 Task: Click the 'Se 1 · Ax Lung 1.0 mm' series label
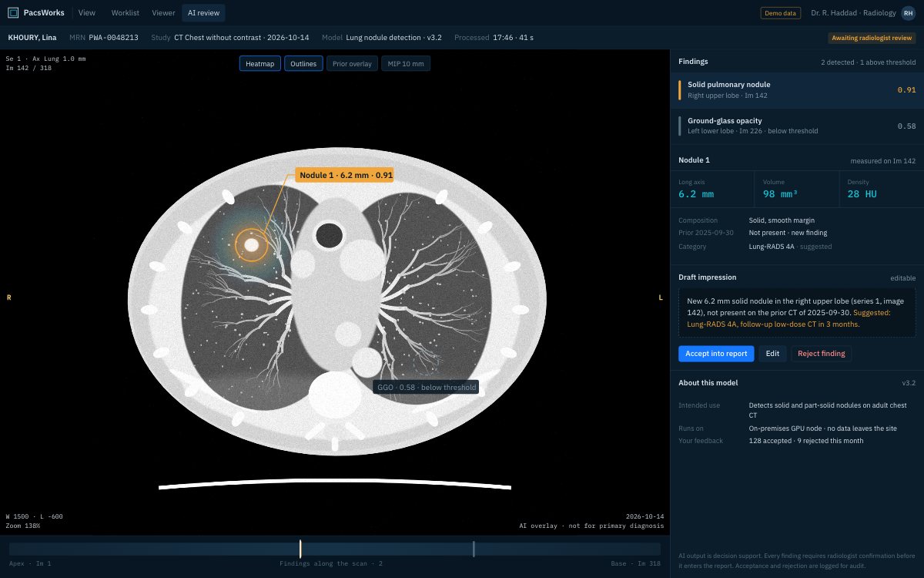click(x=46, y=59)
